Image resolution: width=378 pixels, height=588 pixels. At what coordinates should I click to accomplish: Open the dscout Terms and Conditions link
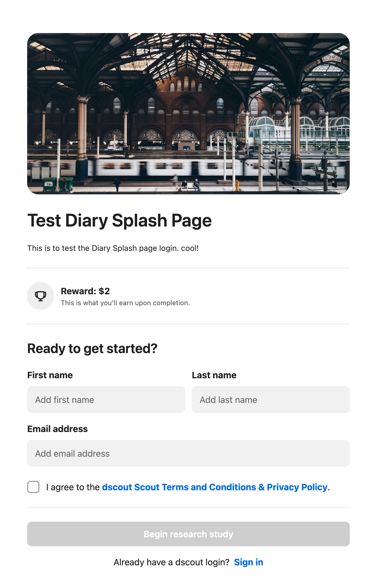(214, 487)
